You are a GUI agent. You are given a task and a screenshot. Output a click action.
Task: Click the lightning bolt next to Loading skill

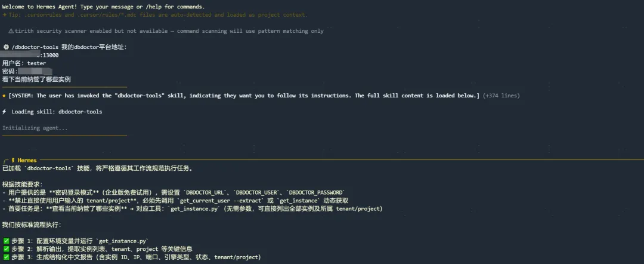coord(5,112)
